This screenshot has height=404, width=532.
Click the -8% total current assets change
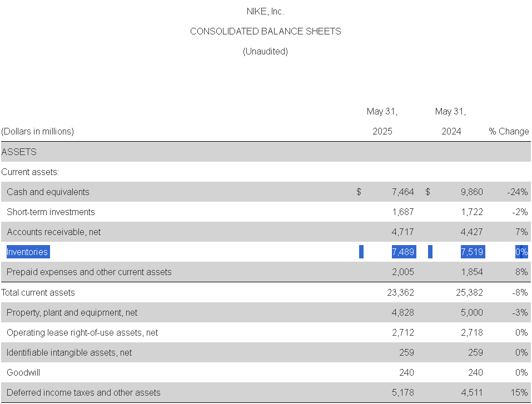pyautogui.click(x=520, y=292)
